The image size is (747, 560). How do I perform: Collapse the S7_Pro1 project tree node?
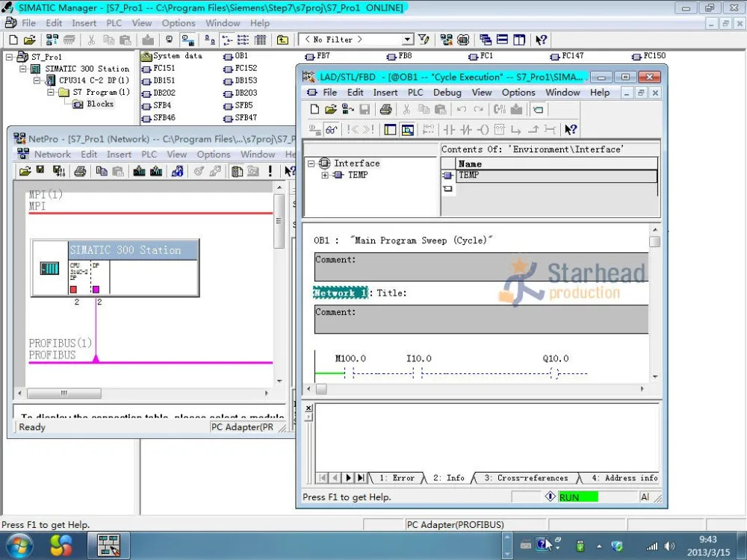(9, 57)
